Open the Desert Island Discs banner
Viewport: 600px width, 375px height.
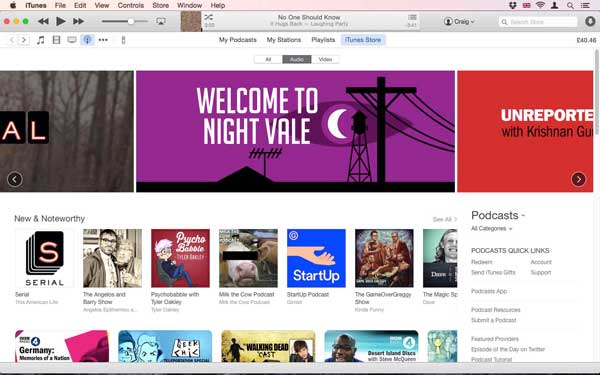tap(371, 346)
